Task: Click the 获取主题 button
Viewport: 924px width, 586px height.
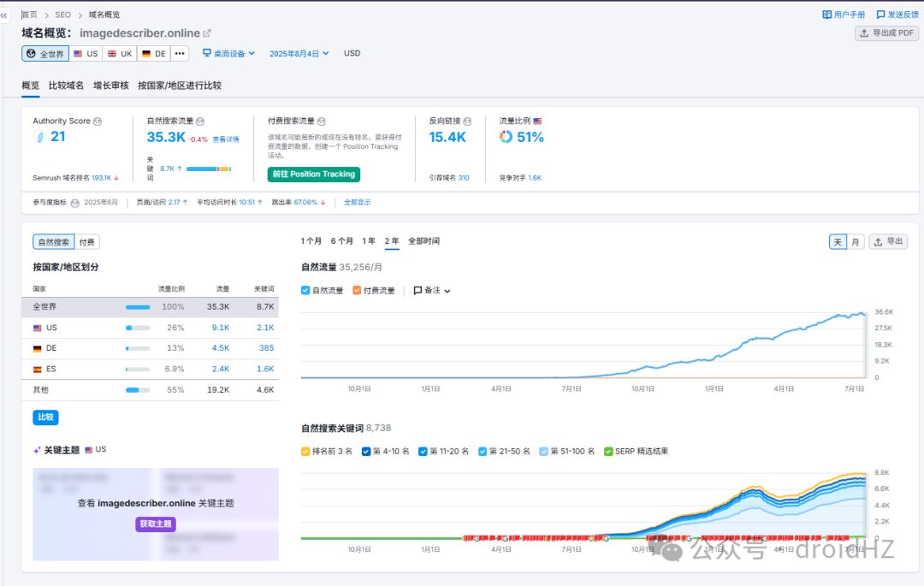Action: (156, 524)
